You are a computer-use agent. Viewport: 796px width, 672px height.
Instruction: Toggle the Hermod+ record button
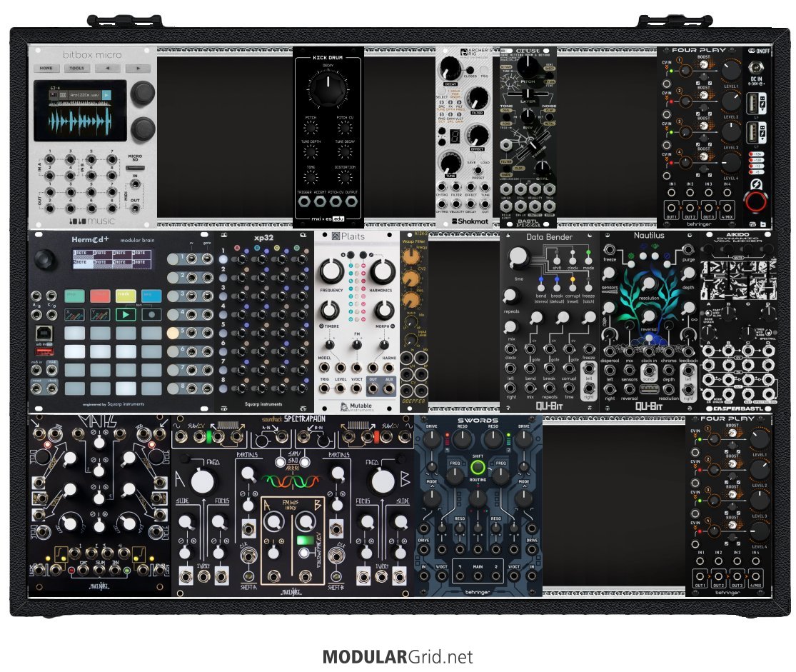(x=151, y=314)
